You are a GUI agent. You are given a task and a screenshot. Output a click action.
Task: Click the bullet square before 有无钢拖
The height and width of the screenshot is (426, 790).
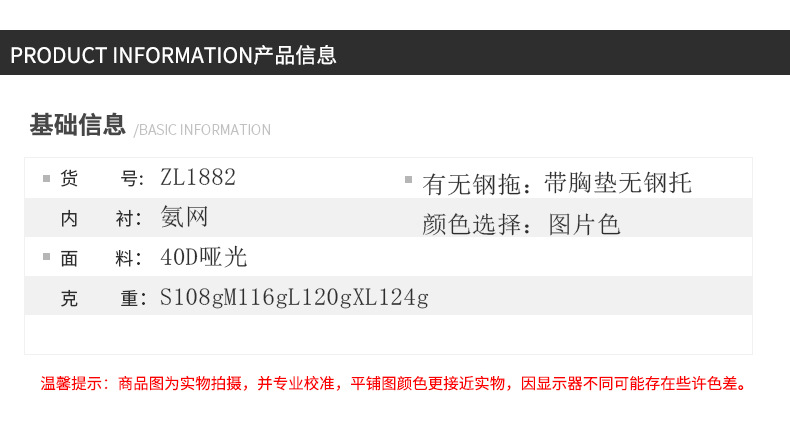(x=408, y=179)
